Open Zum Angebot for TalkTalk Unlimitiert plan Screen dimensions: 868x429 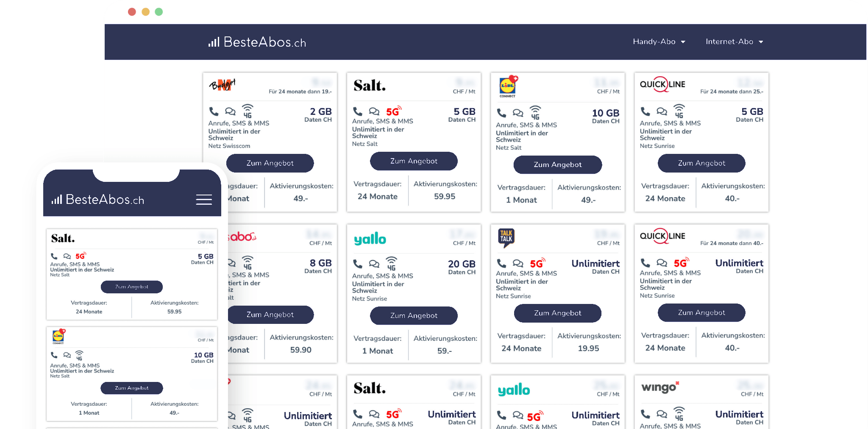(557, 313)
